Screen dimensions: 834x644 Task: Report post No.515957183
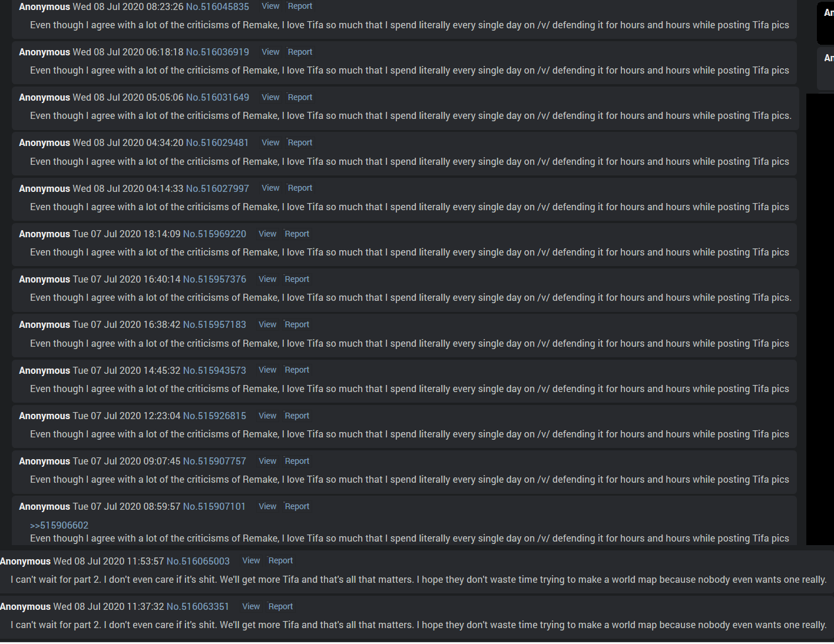point(297,324)
